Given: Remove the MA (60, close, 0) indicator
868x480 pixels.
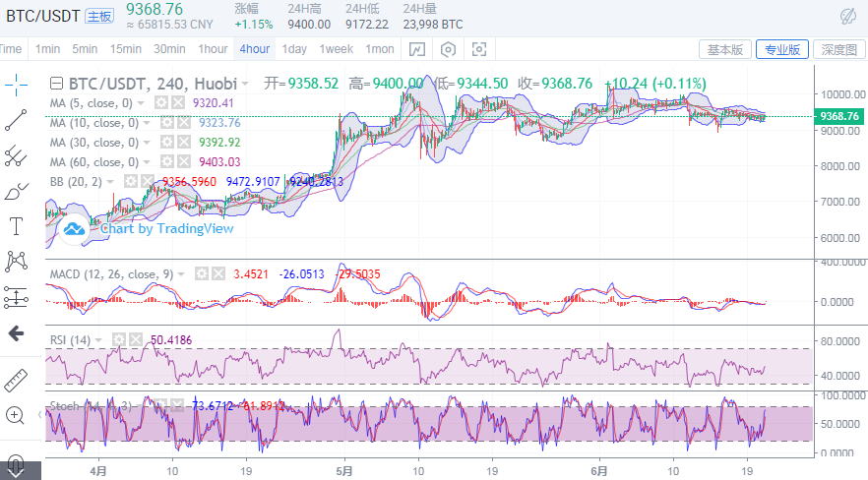Looking at the screenshot, I should (184, 162).
